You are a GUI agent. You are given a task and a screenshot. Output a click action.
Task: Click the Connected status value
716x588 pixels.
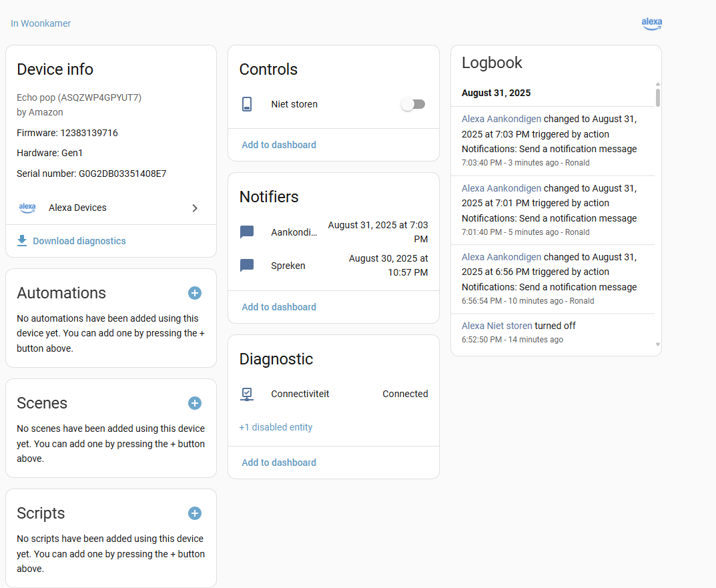405,394
